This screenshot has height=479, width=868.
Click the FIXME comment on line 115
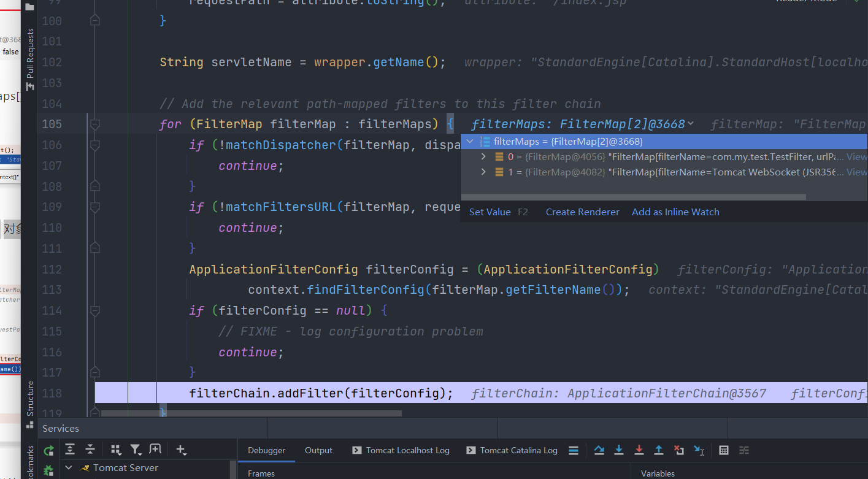click(351, 331)
